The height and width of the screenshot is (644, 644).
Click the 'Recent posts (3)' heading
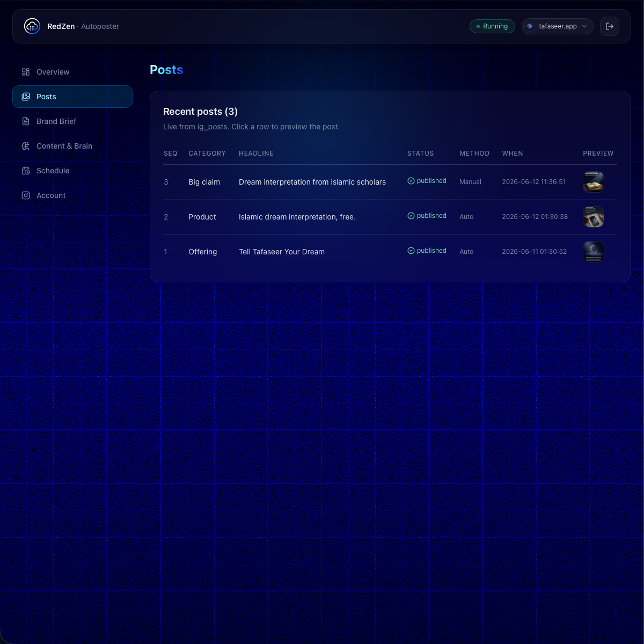(200, 112)
